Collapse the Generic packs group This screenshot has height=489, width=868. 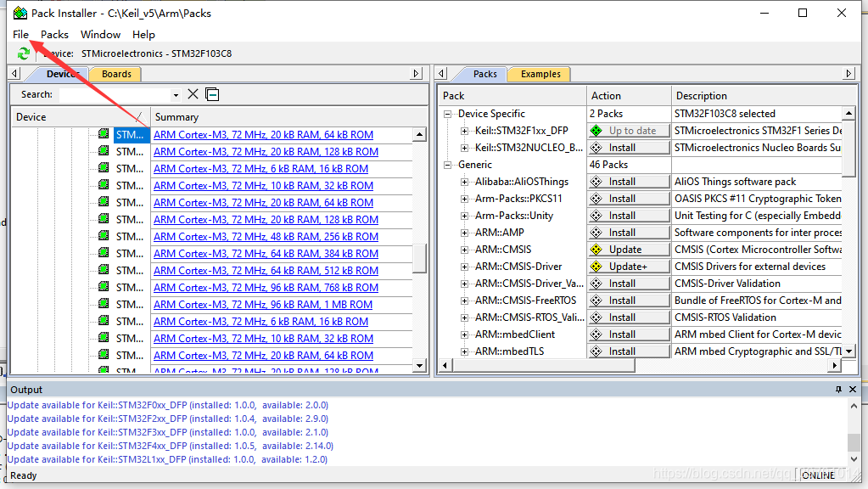pos(447,165)
